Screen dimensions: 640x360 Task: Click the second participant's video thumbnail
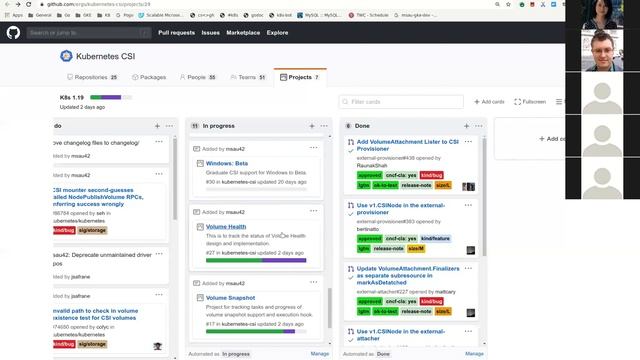[x=602, y=51]
